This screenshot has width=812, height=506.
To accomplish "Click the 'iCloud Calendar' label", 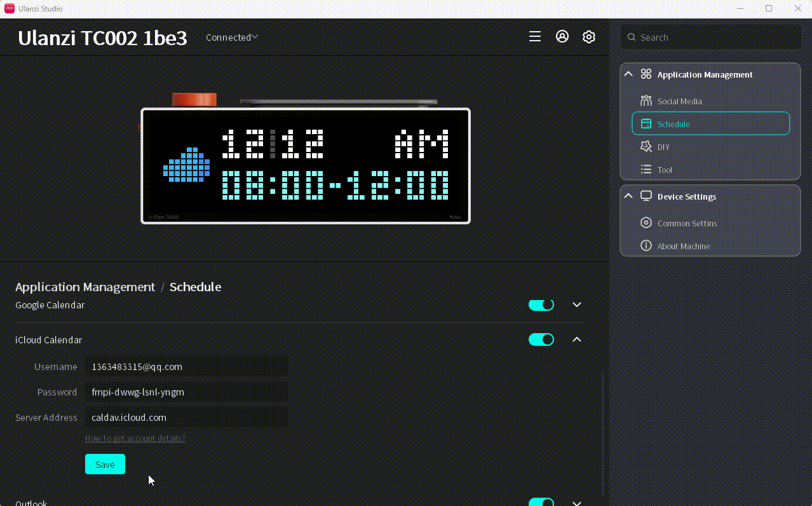I will point(49,340).
